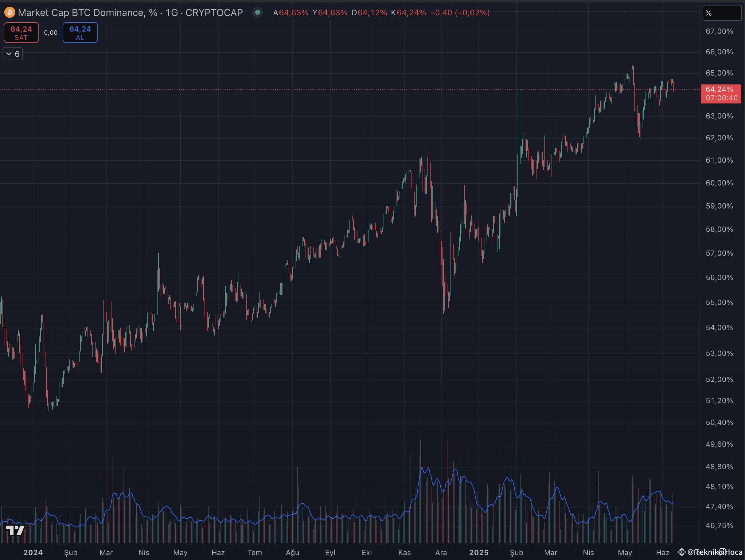Click the 50,40% price axis label
The height and width of the screenshot is (560, 745).
tap(720, 422)
